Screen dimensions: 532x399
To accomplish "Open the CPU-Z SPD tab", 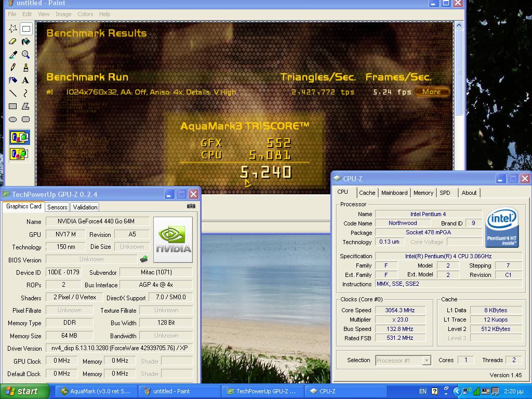I will click(x=445, y=193).
